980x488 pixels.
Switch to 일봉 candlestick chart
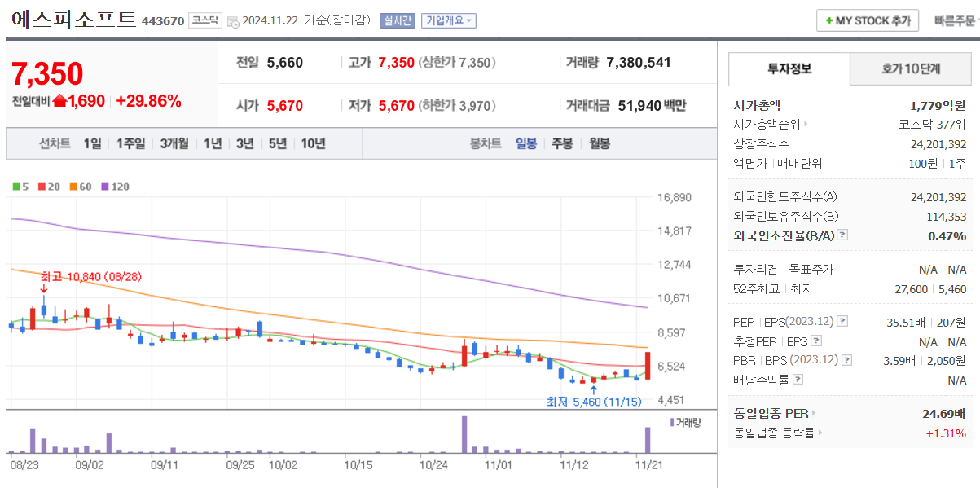point(526,143)
